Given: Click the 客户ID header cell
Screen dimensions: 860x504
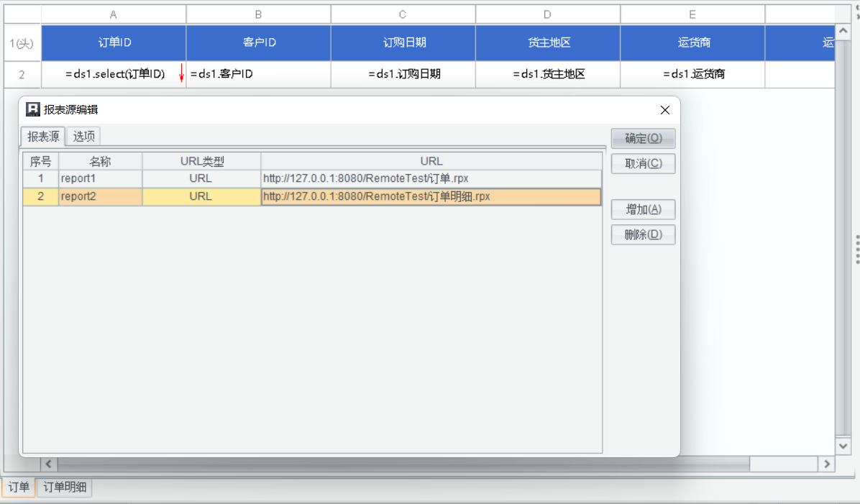Looking at the screenshot, I should (x=258, y=42).
